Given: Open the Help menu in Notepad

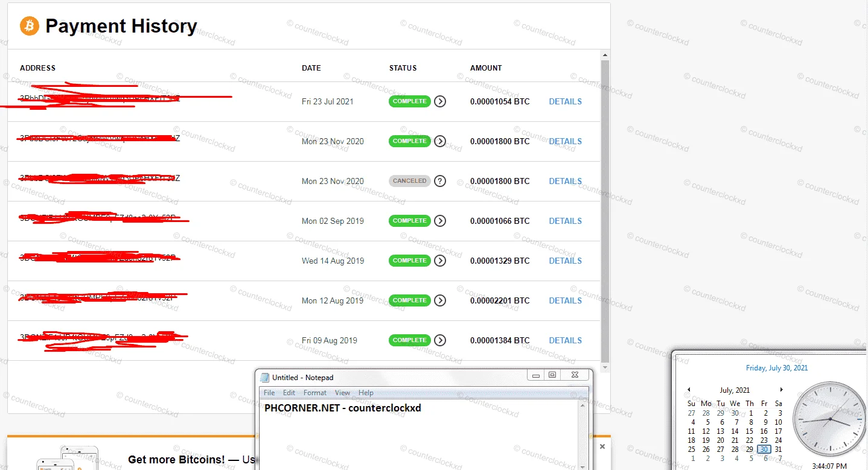Looking at the screenshot, I should (366, 393).
